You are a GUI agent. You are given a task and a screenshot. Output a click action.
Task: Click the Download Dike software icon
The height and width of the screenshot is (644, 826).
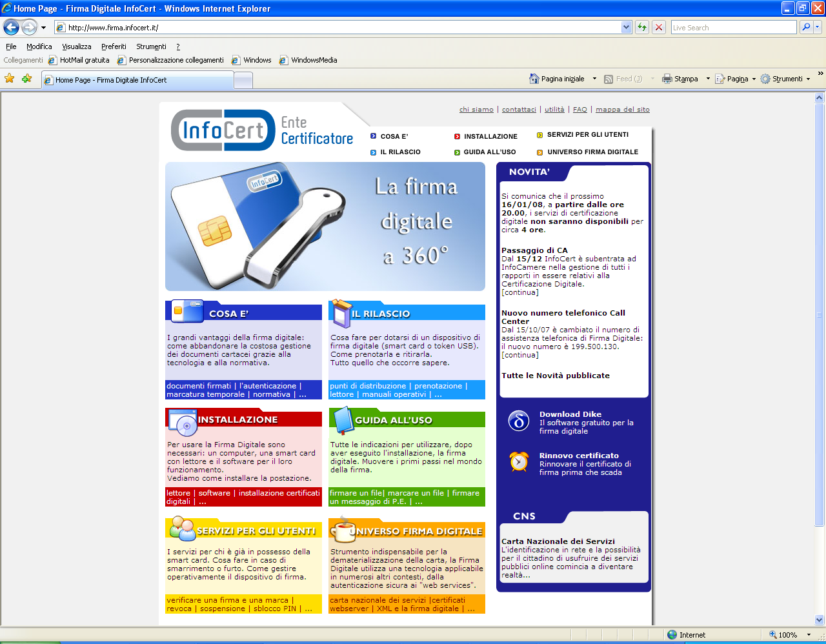[x=519, y=421]
